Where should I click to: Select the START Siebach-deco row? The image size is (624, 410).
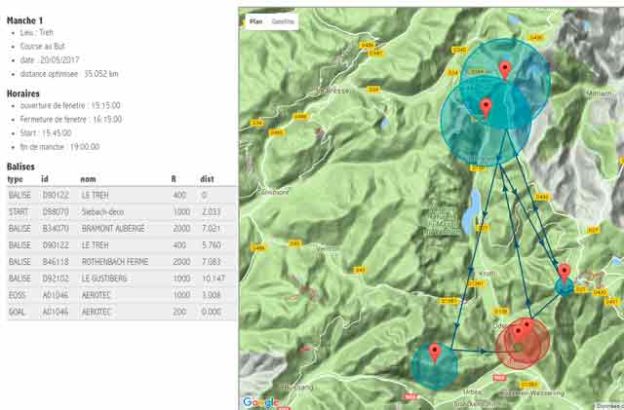[120, 212]
